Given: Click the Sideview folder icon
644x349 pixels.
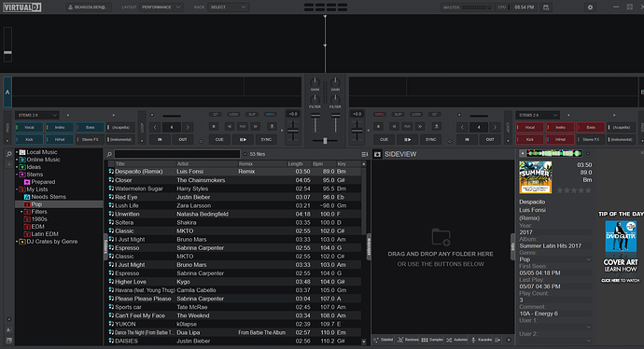Looking at the screenshot, I should click(x=377, y=154).
